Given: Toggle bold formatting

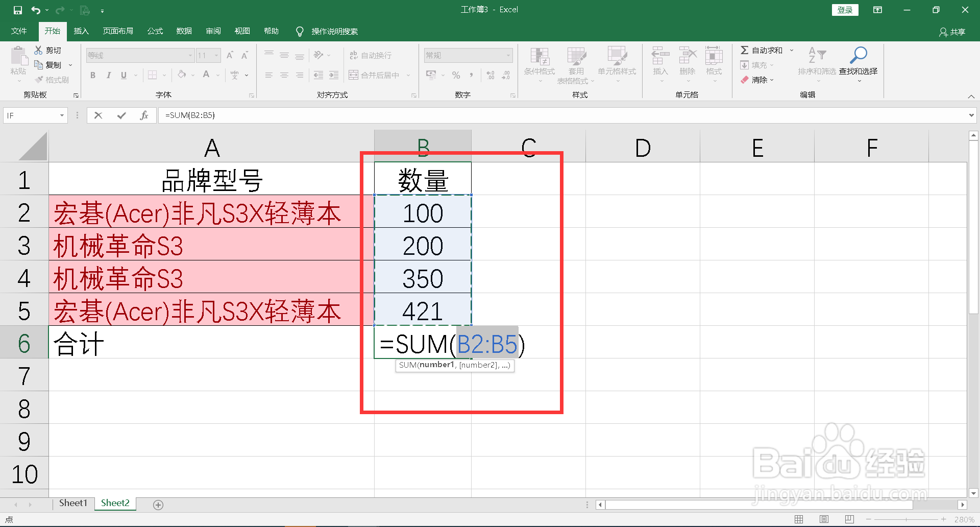Looking at the screenshot, I should [x=92, y=75].
